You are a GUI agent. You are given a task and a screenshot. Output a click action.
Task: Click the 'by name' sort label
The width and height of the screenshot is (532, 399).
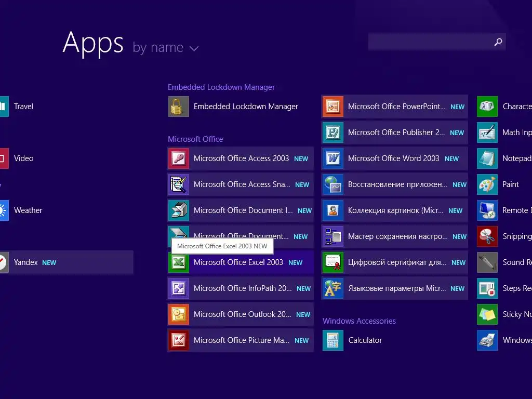(x=158, y=47)
